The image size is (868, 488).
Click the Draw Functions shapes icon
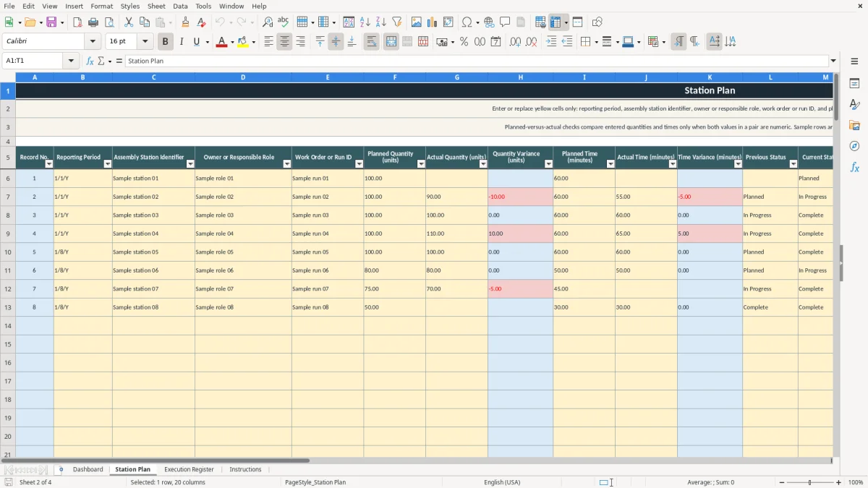click(x=597, y=22)
